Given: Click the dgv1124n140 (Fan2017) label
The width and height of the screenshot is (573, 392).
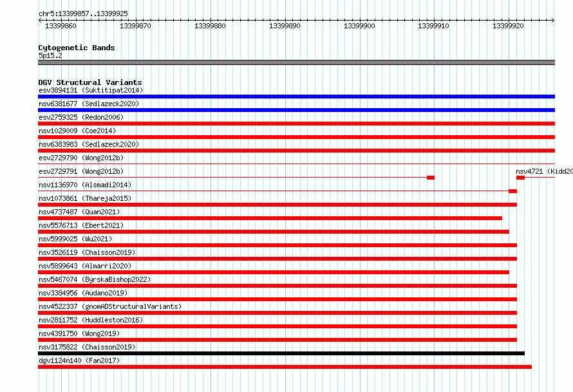Looking at the screenshot, I should pyautogui.click(x=79, y=360).
